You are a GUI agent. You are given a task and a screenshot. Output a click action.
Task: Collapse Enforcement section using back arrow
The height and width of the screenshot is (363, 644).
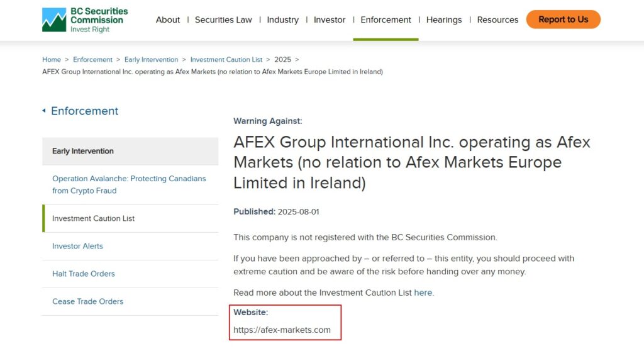(x=44, y=111)
